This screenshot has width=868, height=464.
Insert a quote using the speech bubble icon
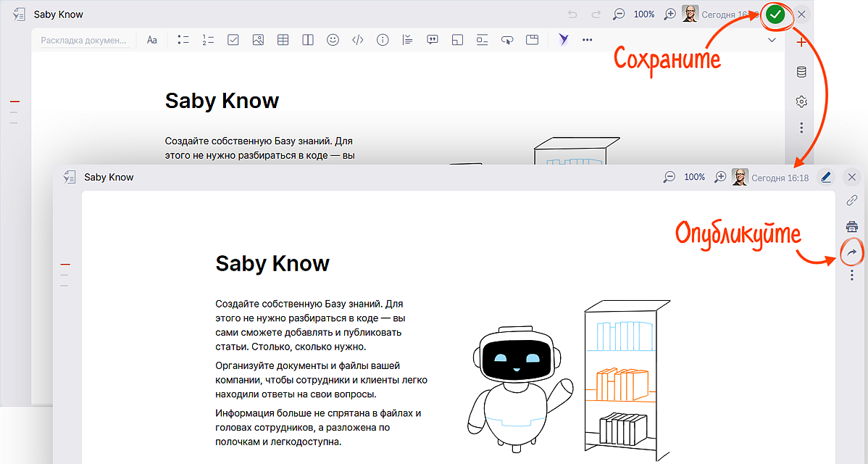click(433, 40)
